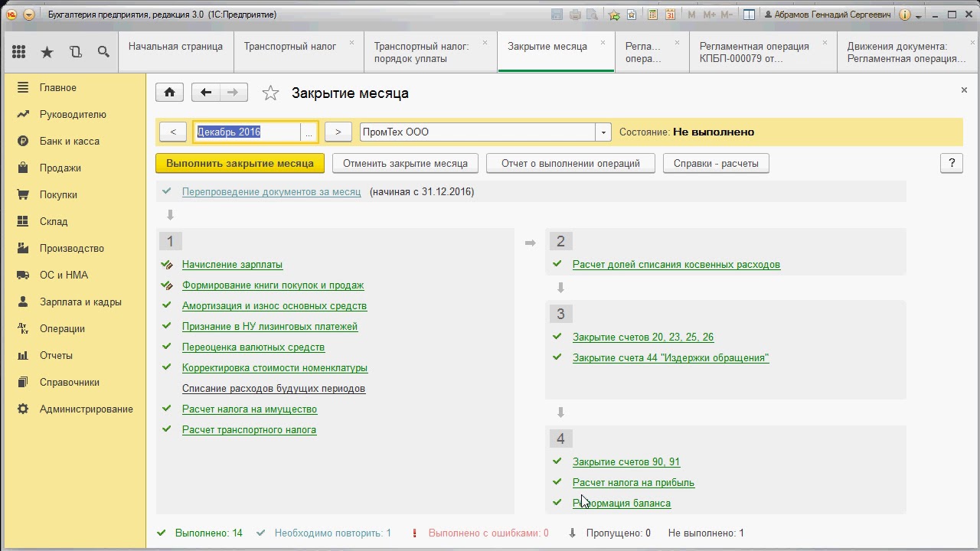The image size is (980, 551).
Task: Click the Save disk icon in title bar
Action: 557,15
